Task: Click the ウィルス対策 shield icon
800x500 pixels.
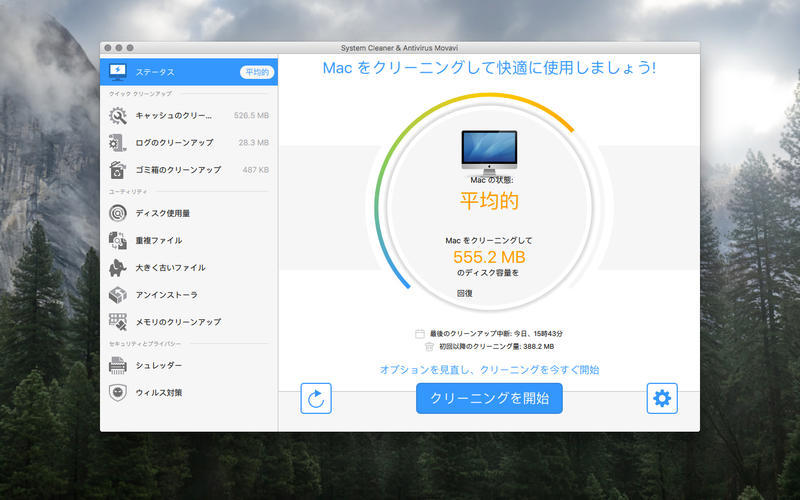Action: click(118, 392)
